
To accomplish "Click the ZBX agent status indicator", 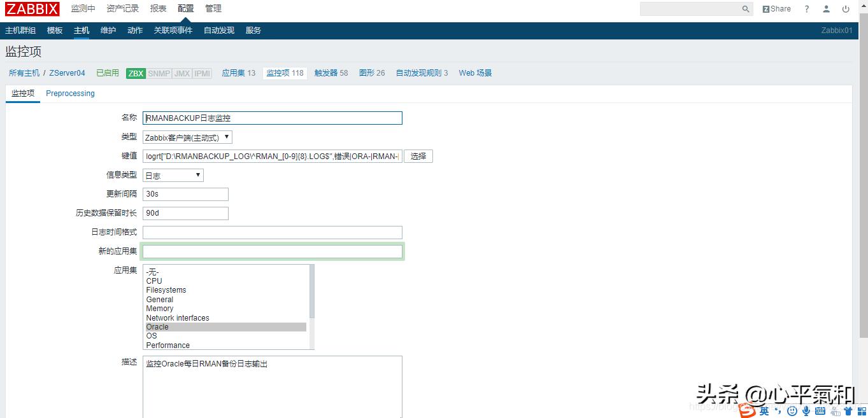I will (x=135, y=73).
